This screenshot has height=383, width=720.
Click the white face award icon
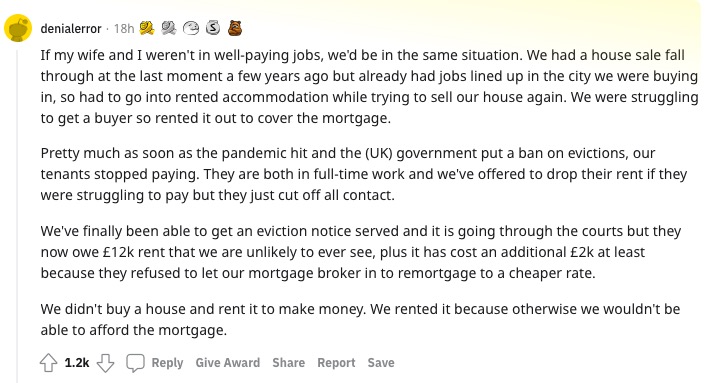tap(191, 28)
